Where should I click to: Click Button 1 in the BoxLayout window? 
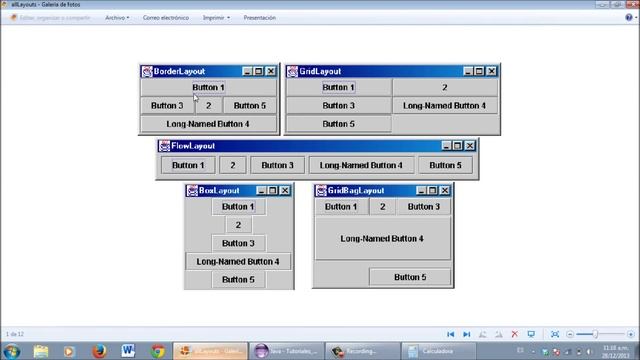tap(238, 207)
